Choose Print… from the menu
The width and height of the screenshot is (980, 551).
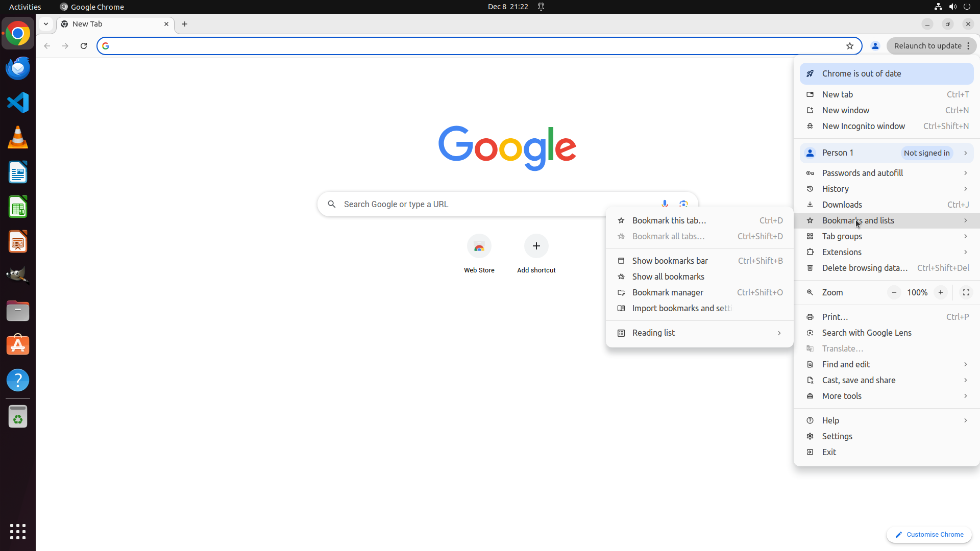(887, 317)
